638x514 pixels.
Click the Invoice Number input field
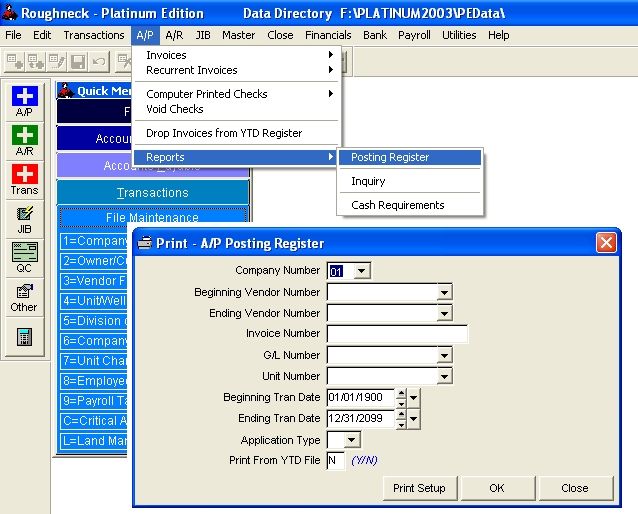point(397,334)
